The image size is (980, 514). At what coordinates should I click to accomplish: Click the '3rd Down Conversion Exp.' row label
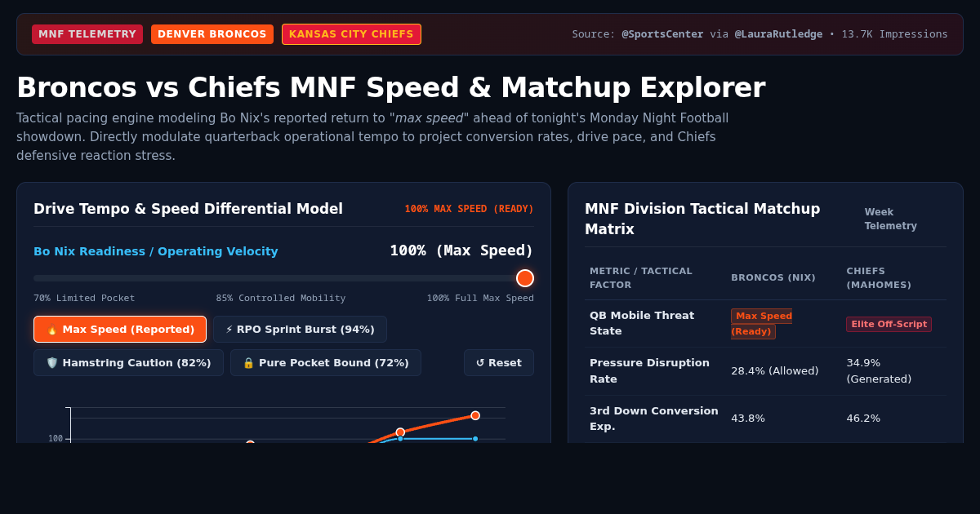click(x=654, y=419)
